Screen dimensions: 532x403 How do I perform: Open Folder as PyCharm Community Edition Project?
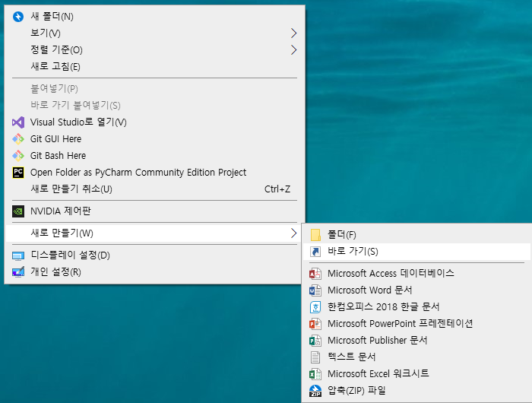[x=155, y=173]
